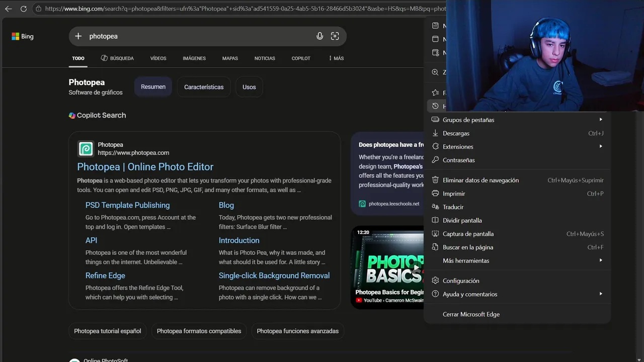The width and height of the screenshot is (644, 362).
Task: Click the Buscar en la página icon
Action: 436,247
